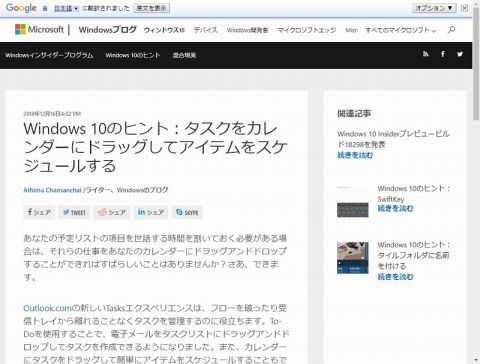This screenshot has height=364, width=480.
Task: Click the vertical page scrollbar thumb
Action: pos(476,63)
